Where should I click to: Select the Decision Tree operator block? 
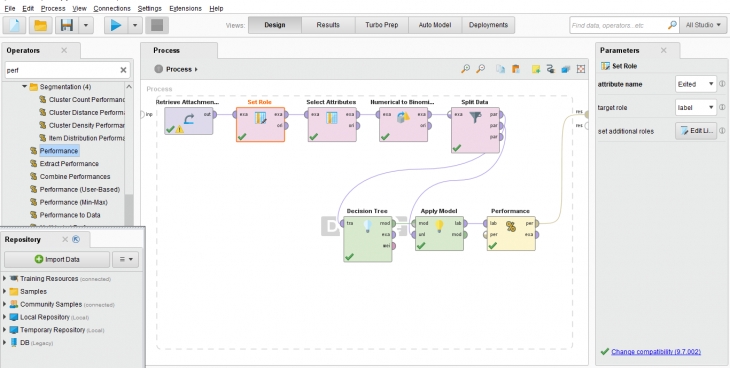point(368,239)
